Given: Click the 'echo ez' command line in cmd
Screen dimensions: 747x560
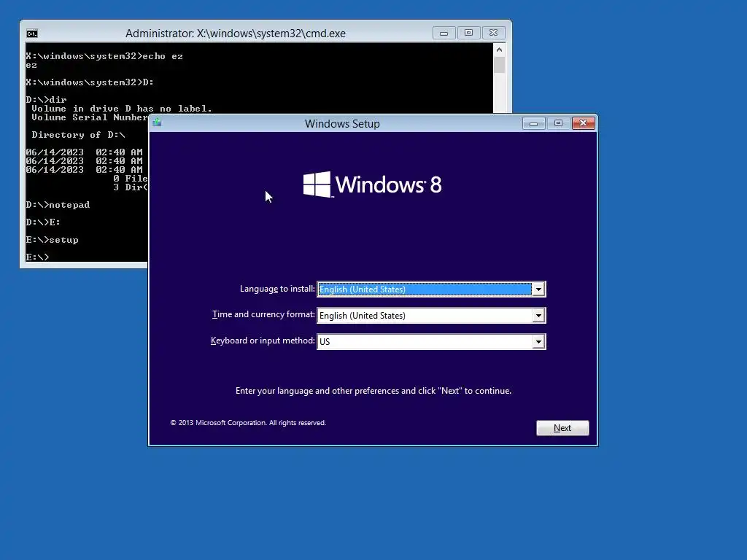Looking at the screenshot, I should [104, 56].
